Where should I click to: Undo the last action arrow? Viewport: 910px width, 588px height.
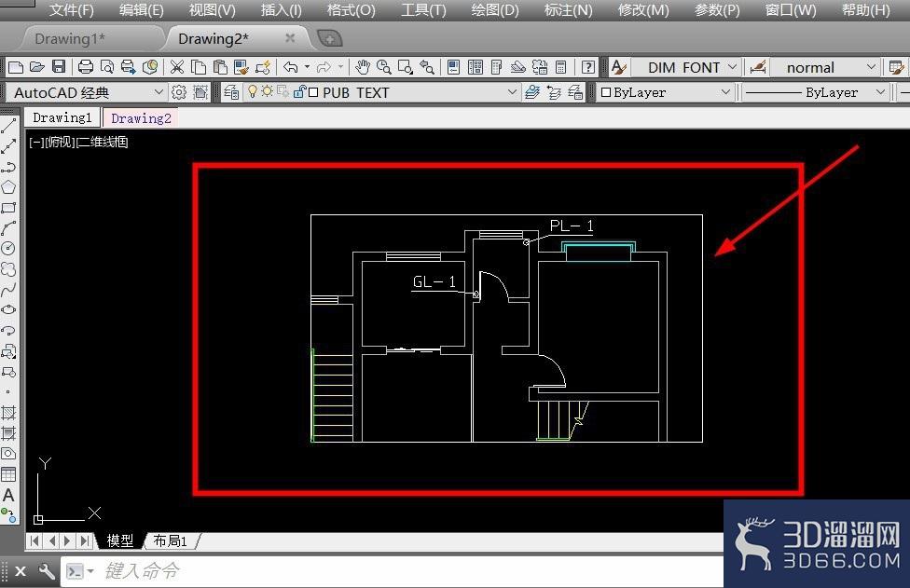(x=291, y=67)
